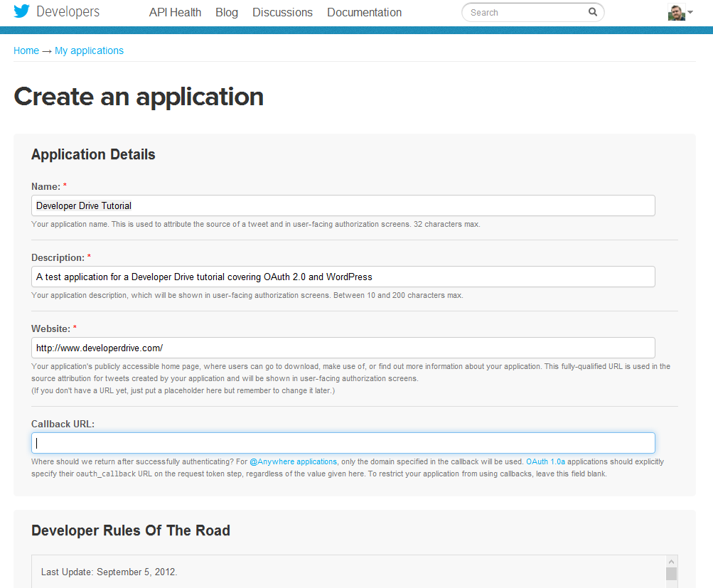Open the user avatar account menu
The height and width of the screenshot is (588, 713).
[x=676, y=12]
